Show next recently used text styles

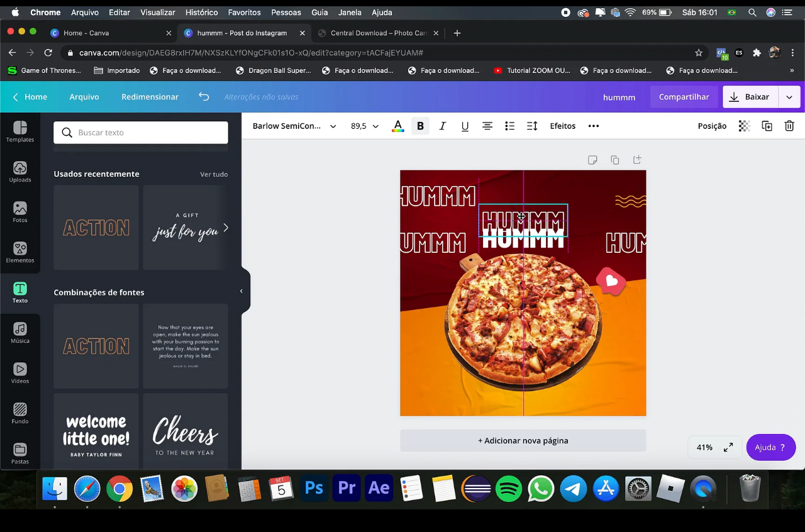click(226, 228)
